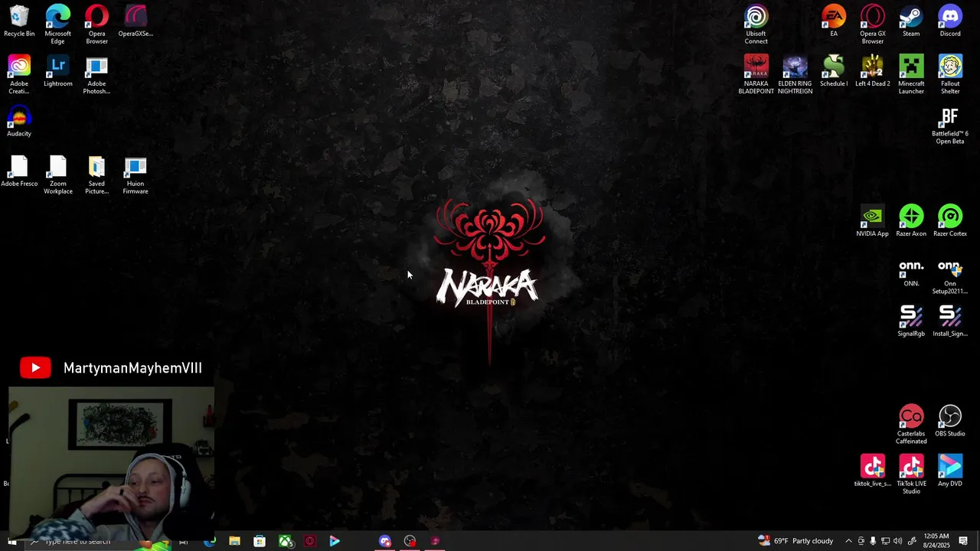Select the NVIDIA App desktop shortcut

click(x=873, y=221)
